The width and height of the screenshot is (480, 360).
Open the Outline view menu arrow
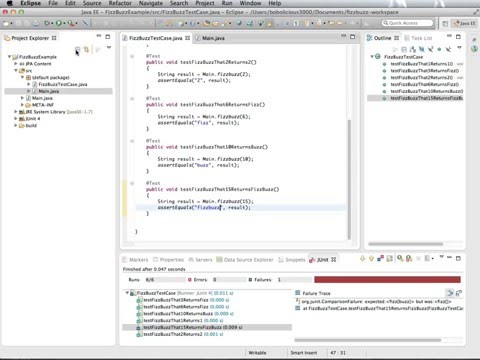pos(459,48)
